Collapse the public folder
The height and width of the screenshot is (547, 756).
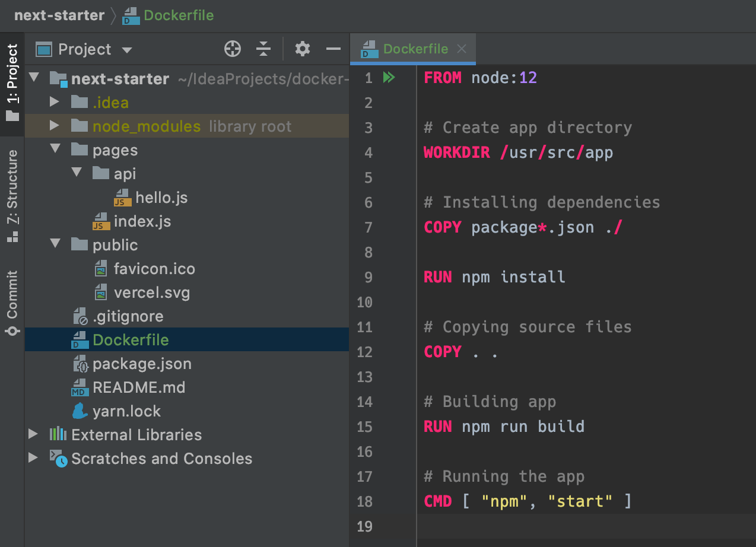55,244
